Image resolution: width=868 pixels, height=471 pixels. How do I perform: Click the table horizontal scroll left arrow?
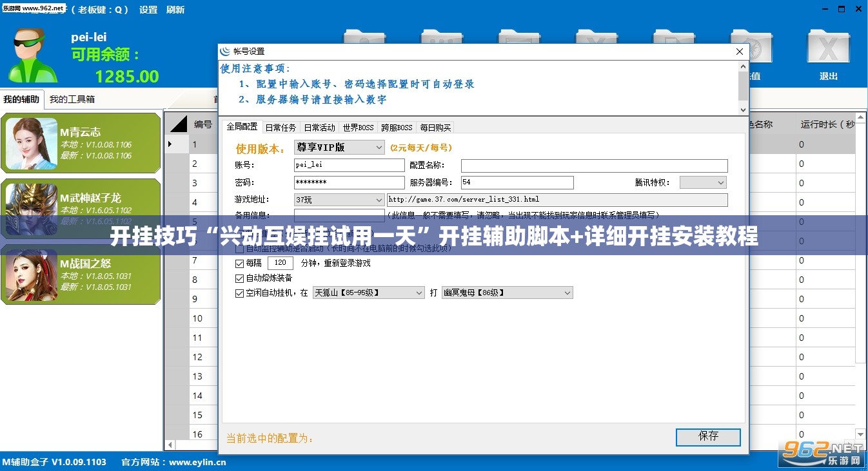click(x=171, y=445)
